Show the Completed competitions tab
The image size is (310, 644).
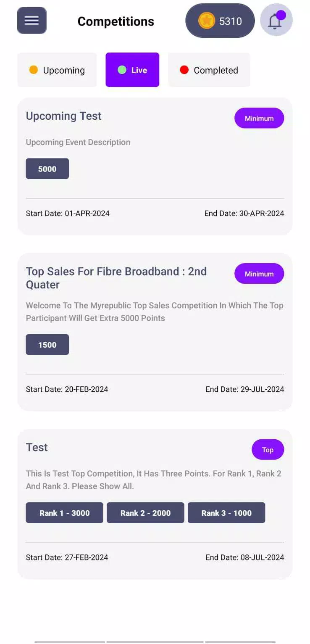tap(209, 70)
